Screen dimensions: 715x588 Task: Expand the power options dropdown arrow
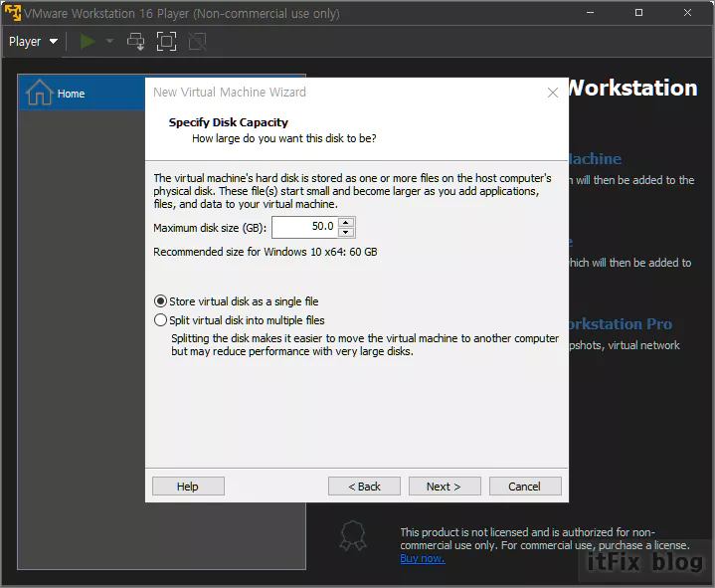pyautogui.click(x=109, y=41)
